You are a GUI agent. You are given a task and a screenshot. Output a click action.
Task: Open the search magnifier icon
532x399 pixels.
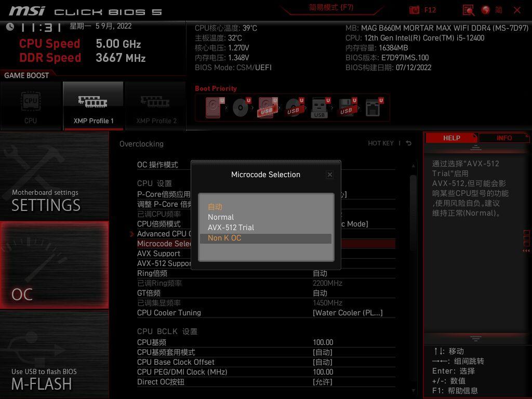click(468, 10)
